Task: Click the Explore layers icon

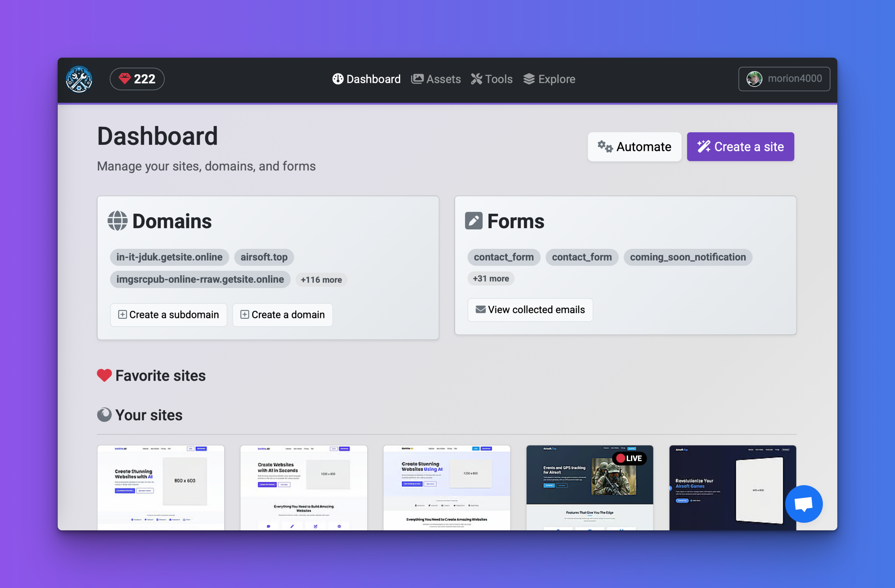Action: click(x=529, y=79)
